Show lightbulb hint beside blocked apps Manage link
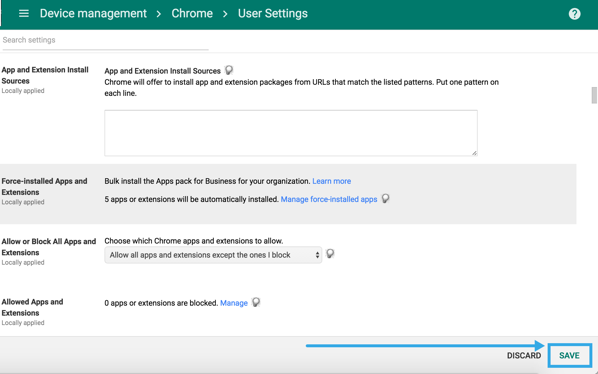 pyautogui.click(x=256, y=302)
